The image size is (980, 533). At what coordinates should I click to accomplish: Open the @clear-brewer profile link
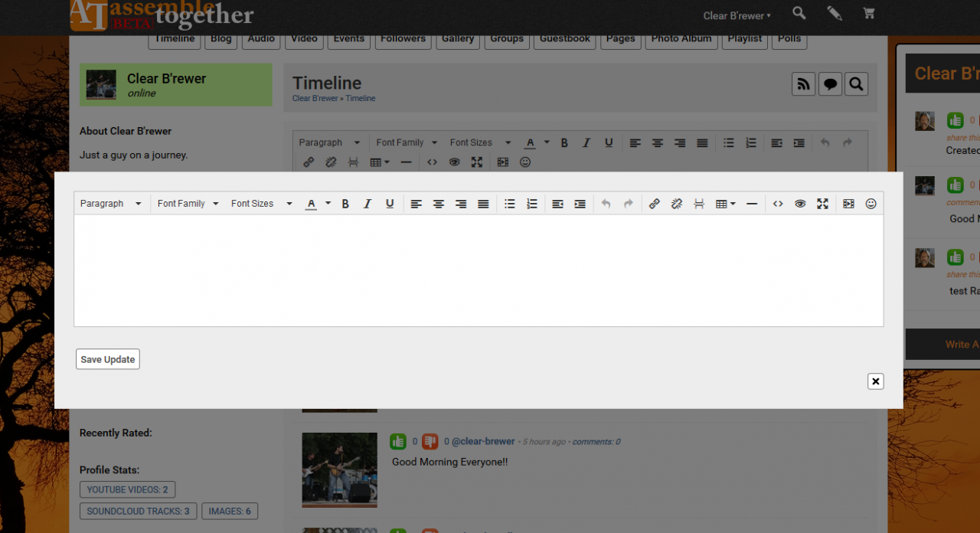coord(483,441)
